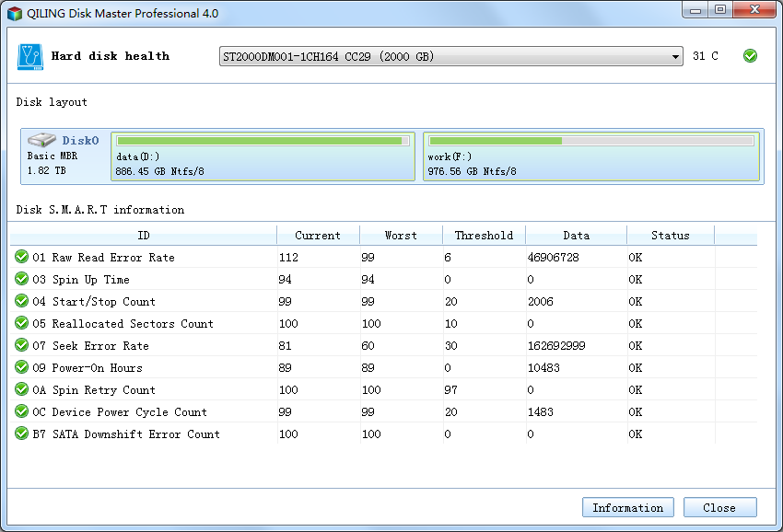Click the QILING app logo in title bar
The image size is (783, 532).
tap(15, 14)
